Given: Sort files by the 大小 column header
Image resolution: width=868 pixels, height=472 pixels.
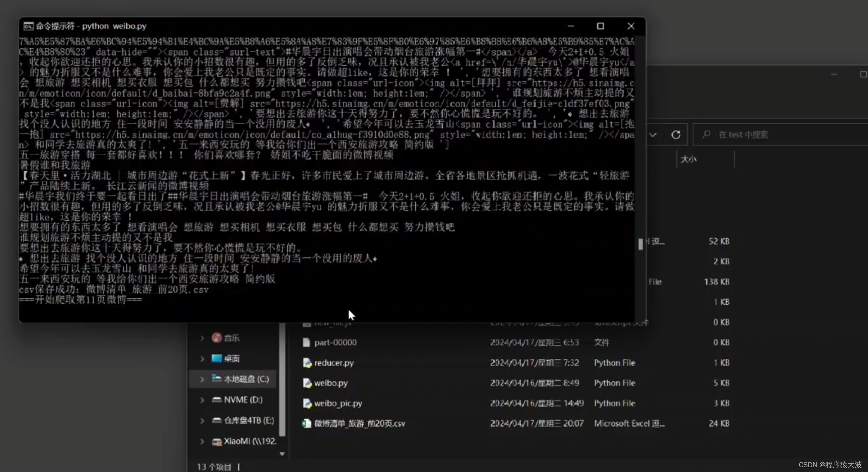Looking at the screenshot, I should point(689,159).
